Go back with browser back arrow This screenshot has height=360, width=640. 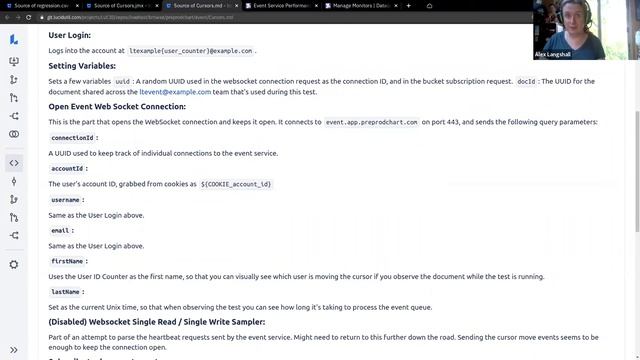tap(7, 17)
